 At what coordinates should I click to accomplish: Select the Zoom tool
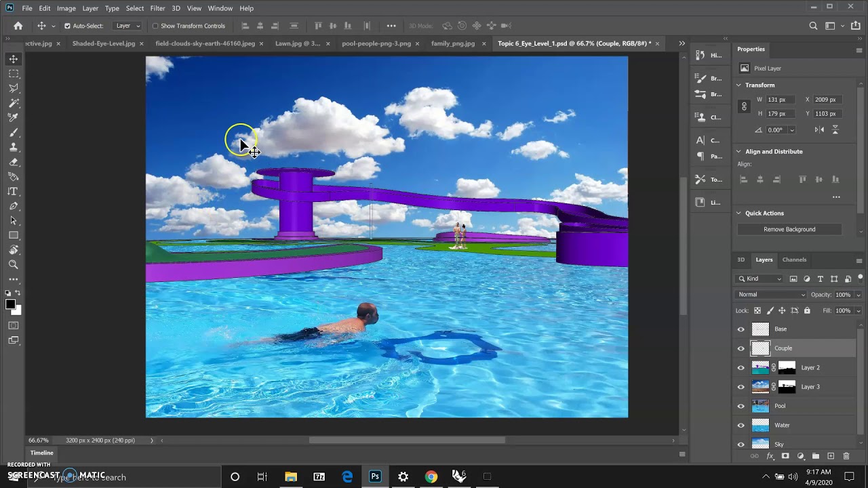[x=14, y=265]
